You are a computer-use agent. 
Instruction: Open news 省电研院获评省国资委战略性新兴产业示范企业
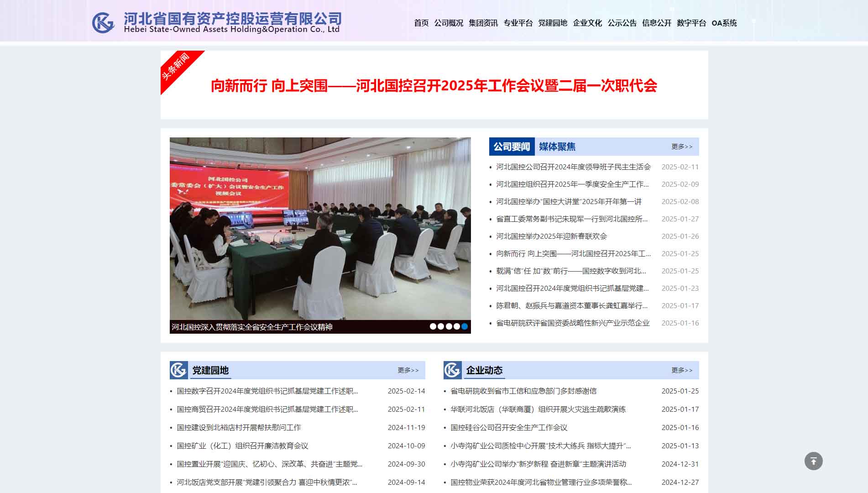573,323
